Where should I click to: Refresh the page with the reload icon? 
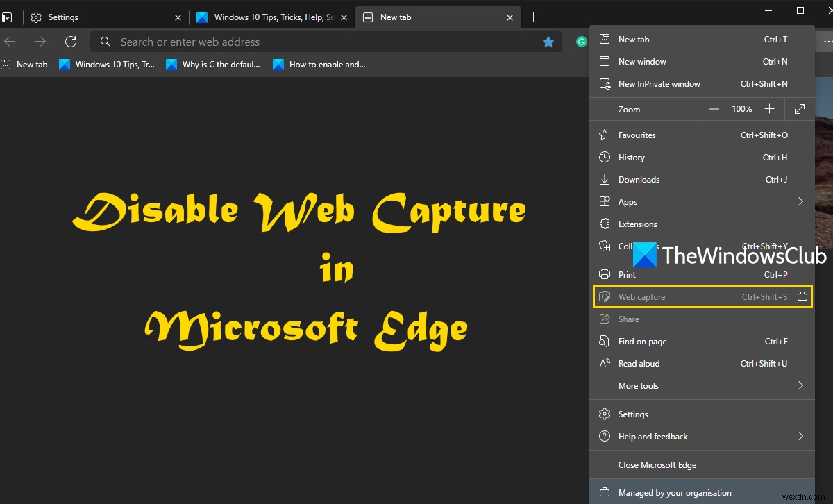coord(71,42)
